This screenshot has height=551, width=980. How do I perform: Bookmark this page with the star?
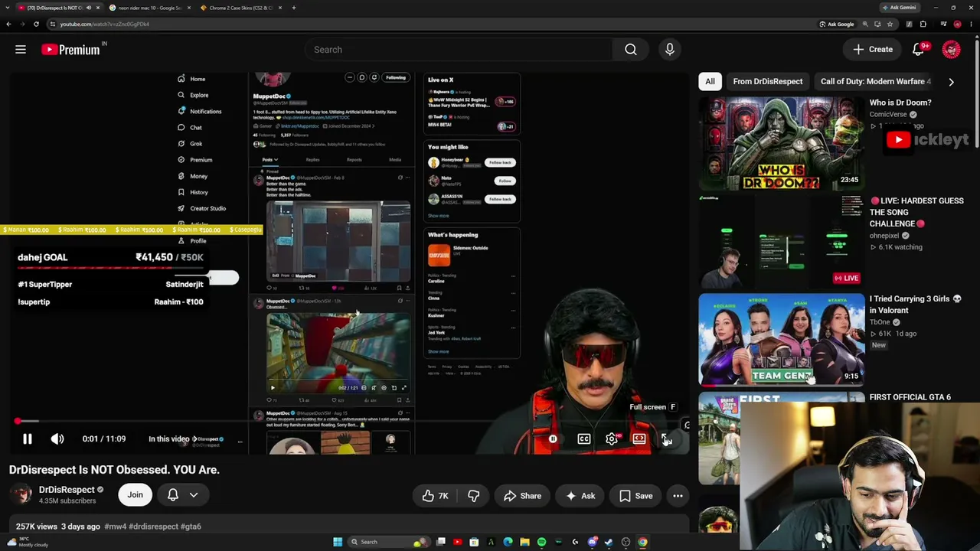point(890,24)
